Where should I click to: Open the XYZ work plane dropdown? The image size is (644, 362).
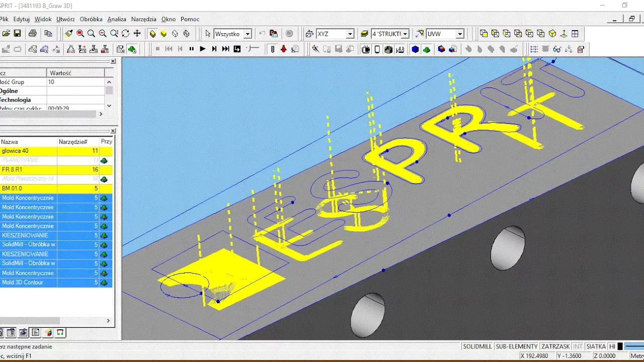tap(350, 34)
